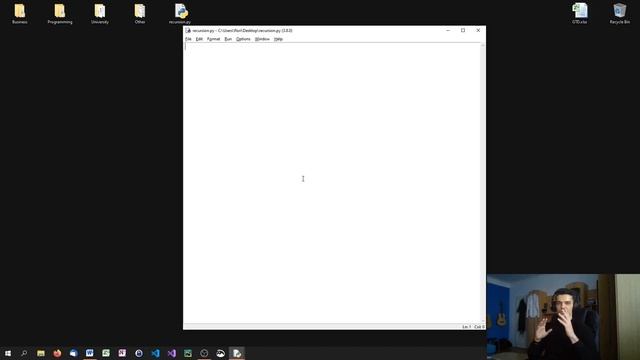Open the Window menu in IDLE

[x=262, y=39]
